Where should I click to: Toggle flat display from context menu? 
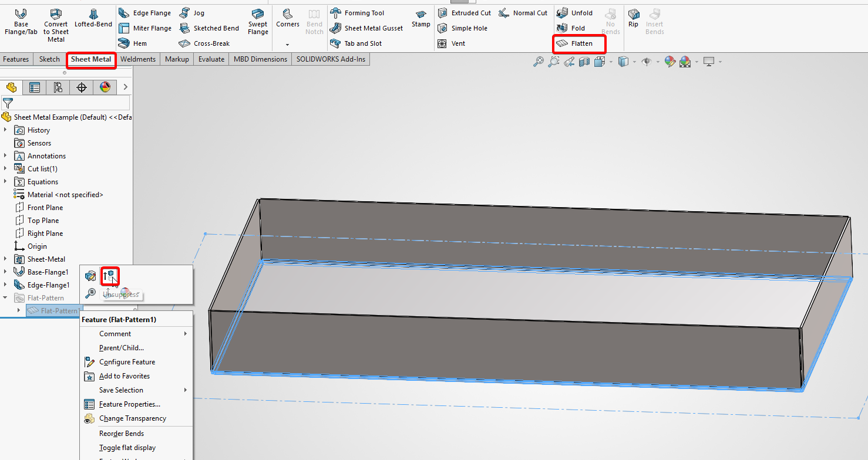[x=127, y=448]
